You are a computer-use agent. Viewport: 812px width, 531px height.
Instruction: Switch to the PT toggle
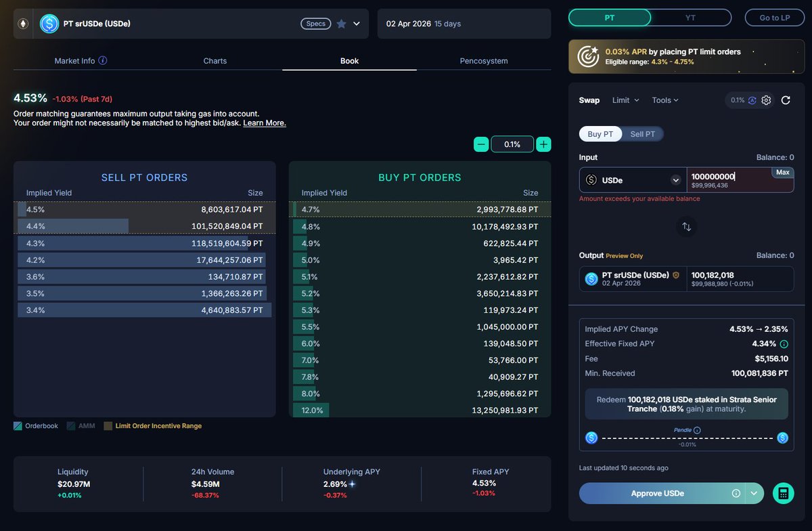[610, 18]
